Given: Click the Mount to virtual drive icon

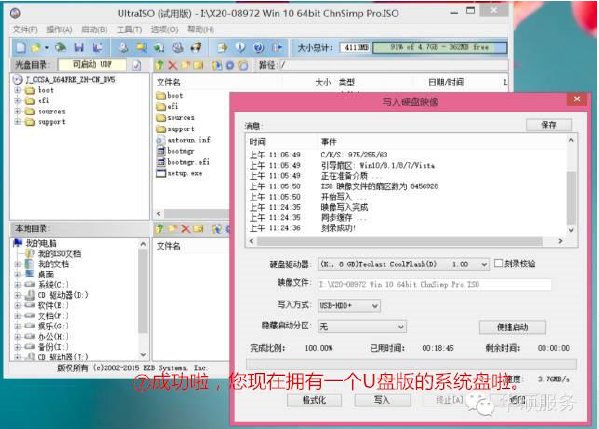Looking at the screenshot, I should (x=178, y=47).
